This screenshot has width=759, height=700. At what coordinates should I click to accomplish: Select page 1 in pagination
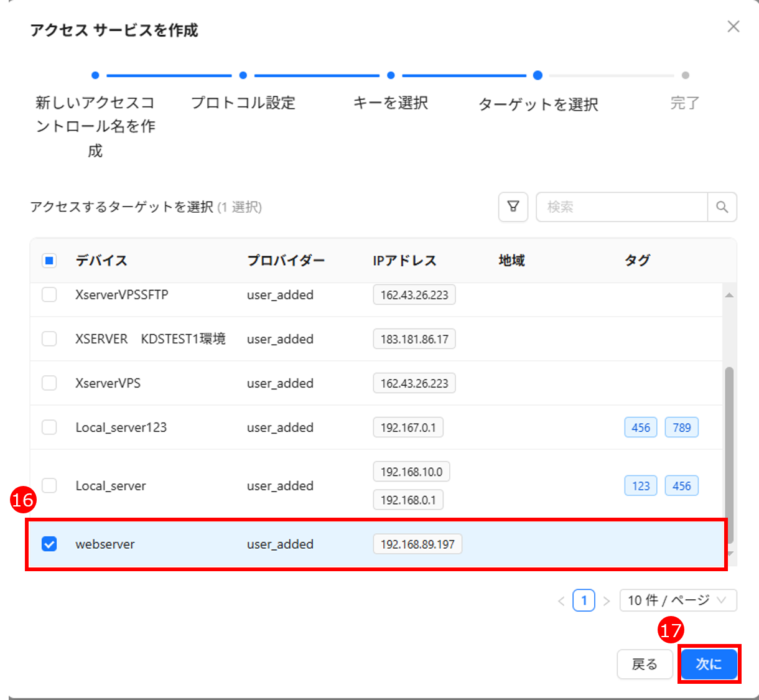point(584,600)
